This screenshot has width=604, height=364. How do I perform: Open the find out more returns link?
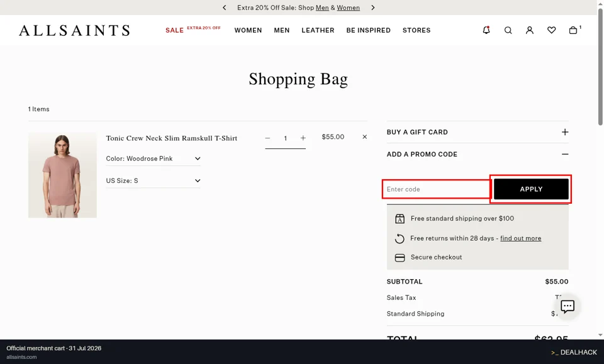coord(520,238)
